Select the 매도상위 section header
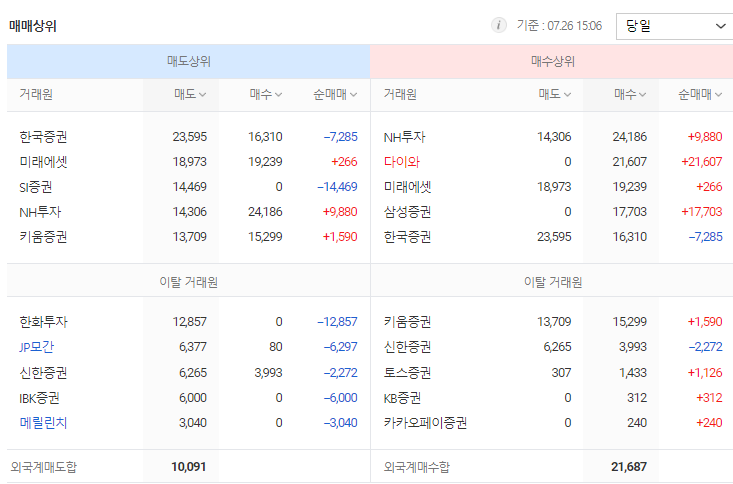733x484 pixels. tap(188, 61)
